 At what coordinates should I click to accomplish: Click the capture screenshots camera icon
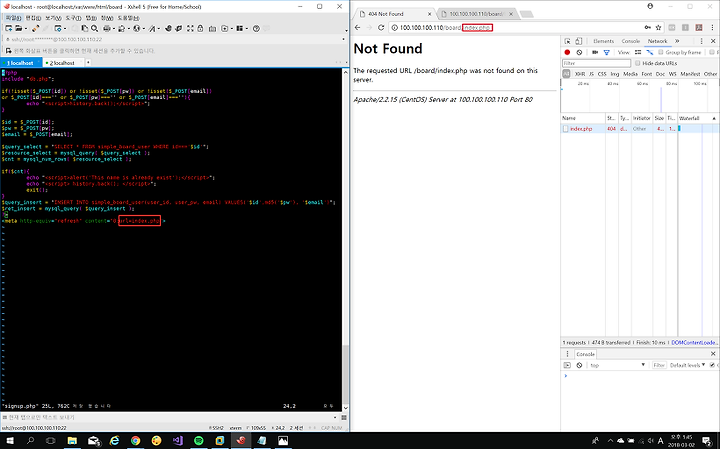595,52
